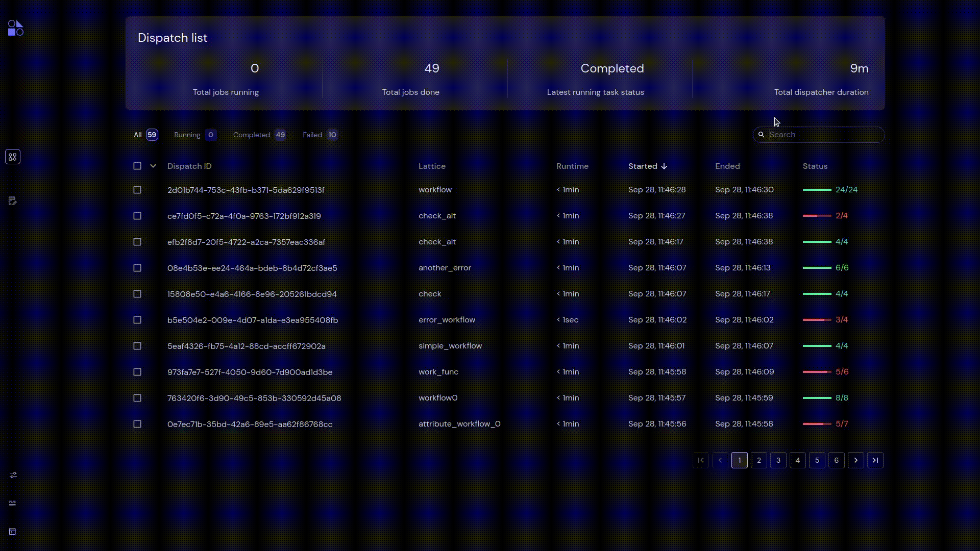Filter by Failed dispatches tab
The width and height of the screenshot is (980, 551).
pos(320,135)
